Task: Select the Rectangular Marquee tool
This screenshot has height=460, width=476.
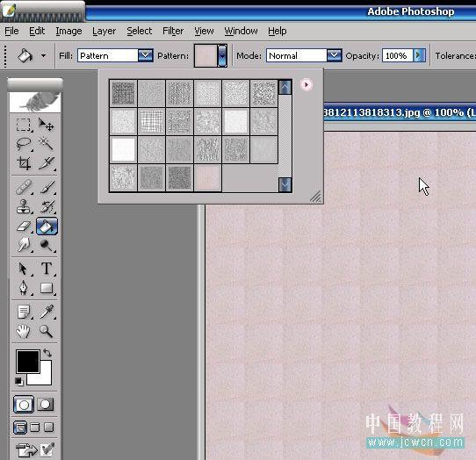Action: [24, 125]
